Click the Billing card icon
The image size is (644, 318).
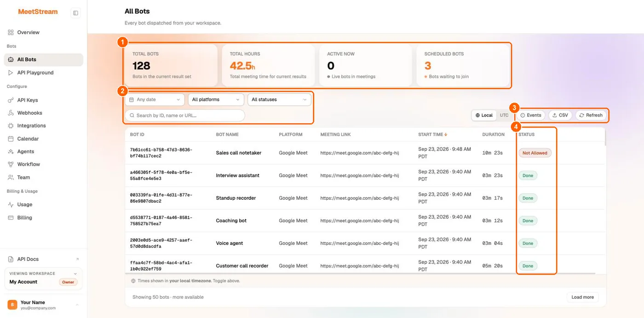tap(11, 218)
